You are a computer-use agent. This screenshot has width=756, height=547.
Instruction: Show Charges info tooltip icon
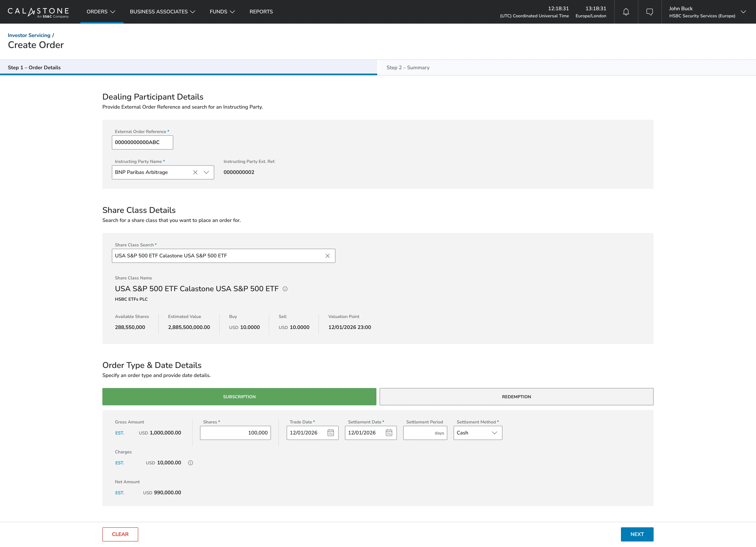[x=191, y=463]
